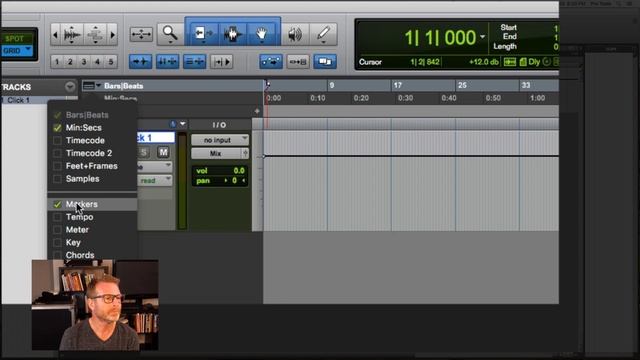Image resolution: width=640 pixels, height=360 pixels.
Task: Open the 'no input' selector
Action: pyautogui.click(x=220, y=140)
